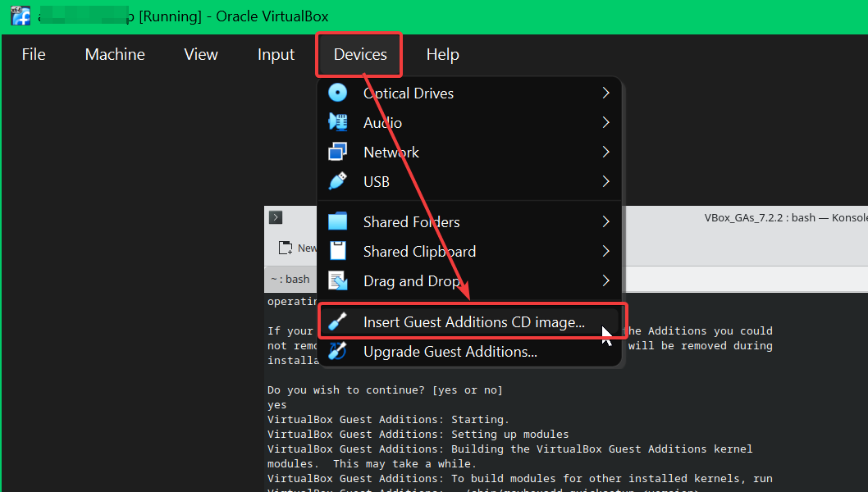This screenshot has width=868, height=492.
Task: Click the USB plug icon
Action: coord(337,181)
